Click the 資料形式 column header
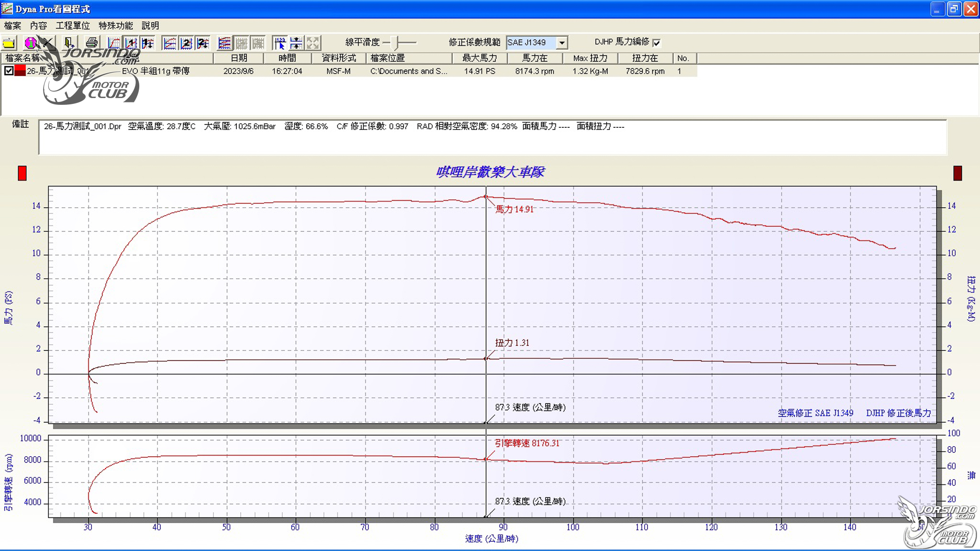The height and width of the screenshot is (551, 980). click(339, 58)
